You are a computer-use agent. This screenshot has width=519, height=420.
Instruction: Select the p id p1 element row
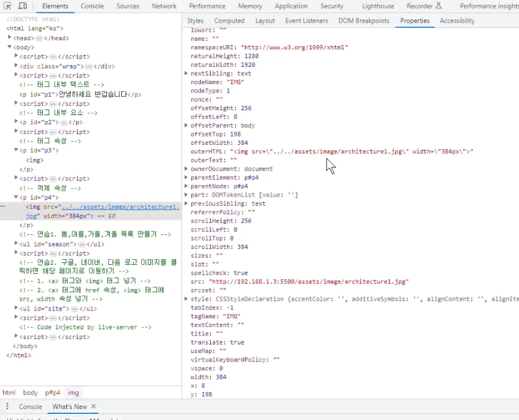(x=80, y=94)
